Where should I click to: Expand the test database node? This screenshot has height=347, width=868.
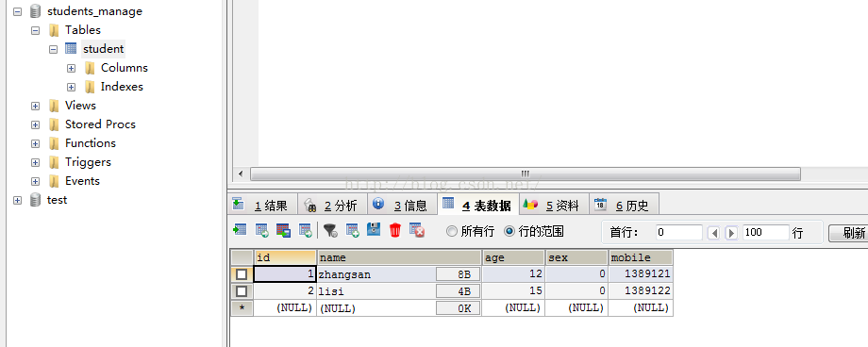pos(18,200)
